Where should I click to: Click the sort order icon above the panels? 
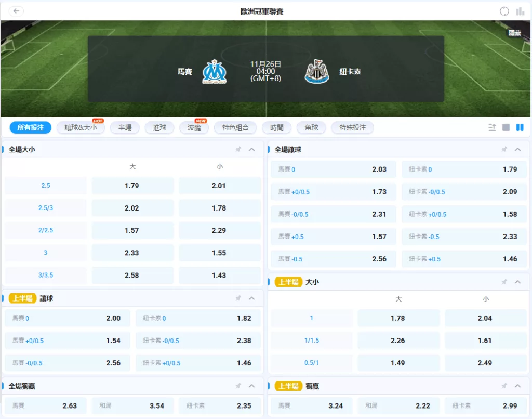click(492, 127)
